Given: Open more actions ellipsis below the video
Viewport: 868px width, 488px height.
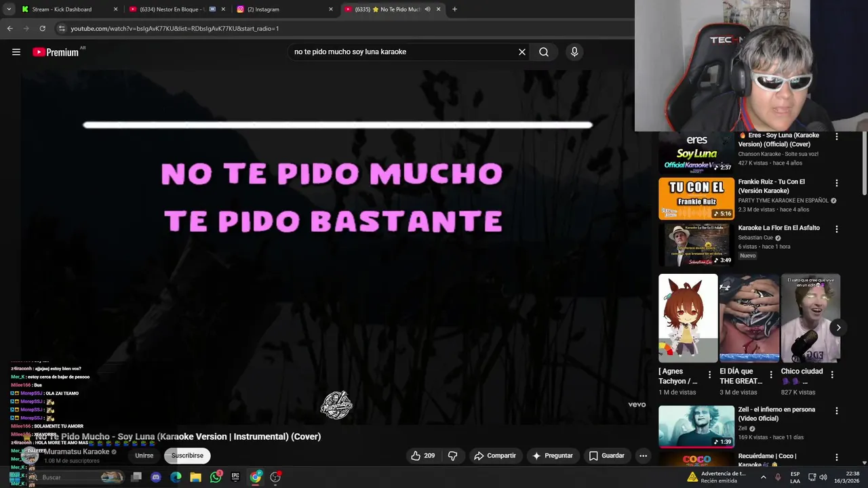Looking at the screenshot, I should tap(643, 456).
